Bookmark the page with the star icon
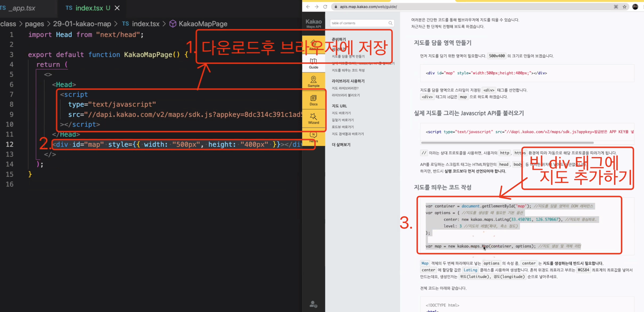The height and width of the screenshot is (312, 644). (x=624, y=7)
